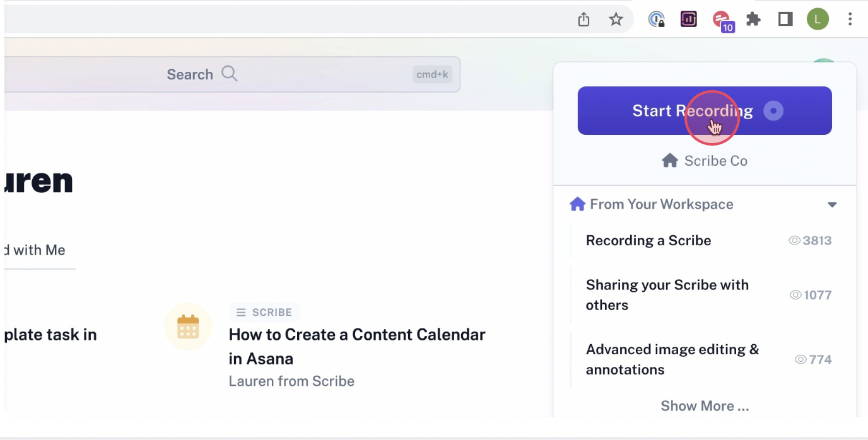Open the 1Password extension icon
Screen dimensions: 868x440
tap(657, 20)
